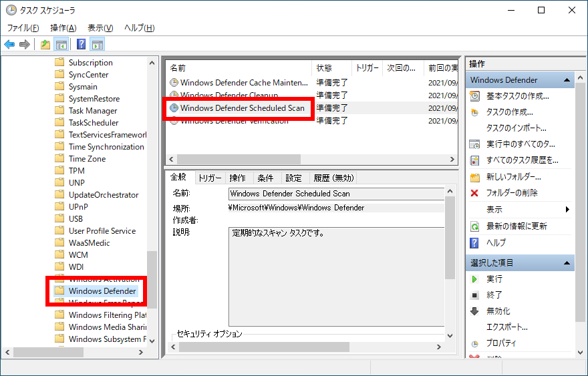Viewport: 588px width, 376px height.
Task: Click the 無効化 down arrow icon
Action: [x=474, y=311]
